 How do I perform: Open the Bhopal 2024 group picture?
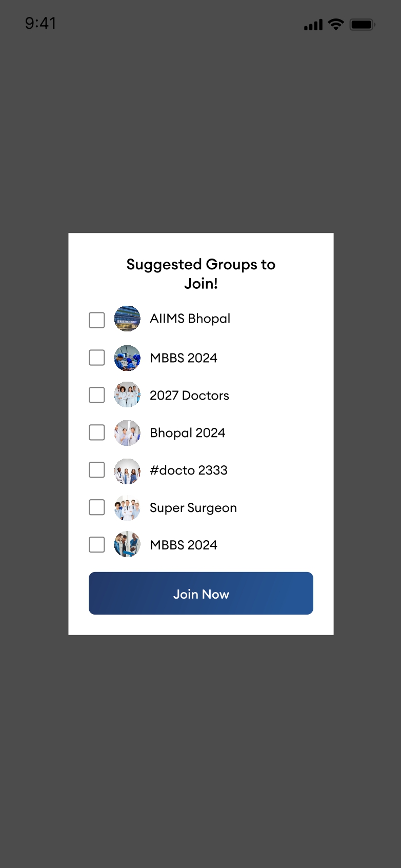127,432
